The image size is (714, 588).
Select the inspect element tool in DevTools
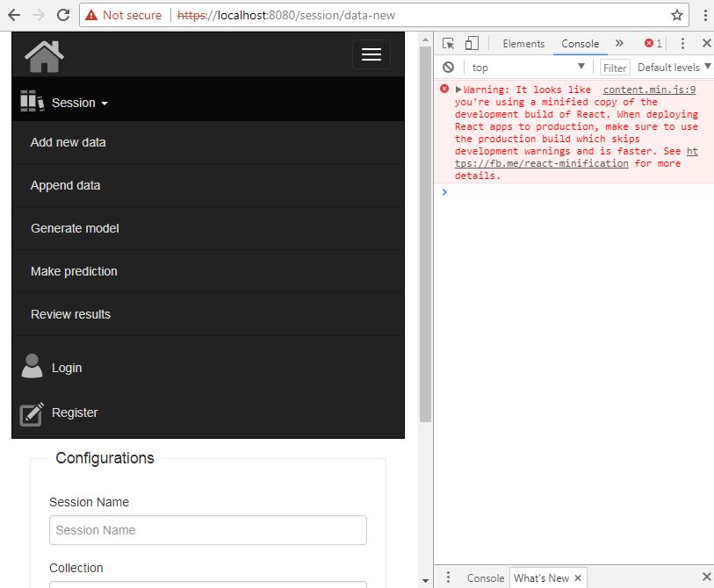[450, 42]
